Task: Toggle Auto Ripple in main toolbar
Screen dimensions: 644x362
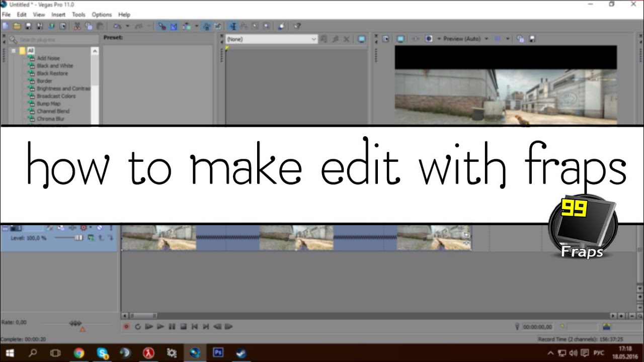Action: 186,26
